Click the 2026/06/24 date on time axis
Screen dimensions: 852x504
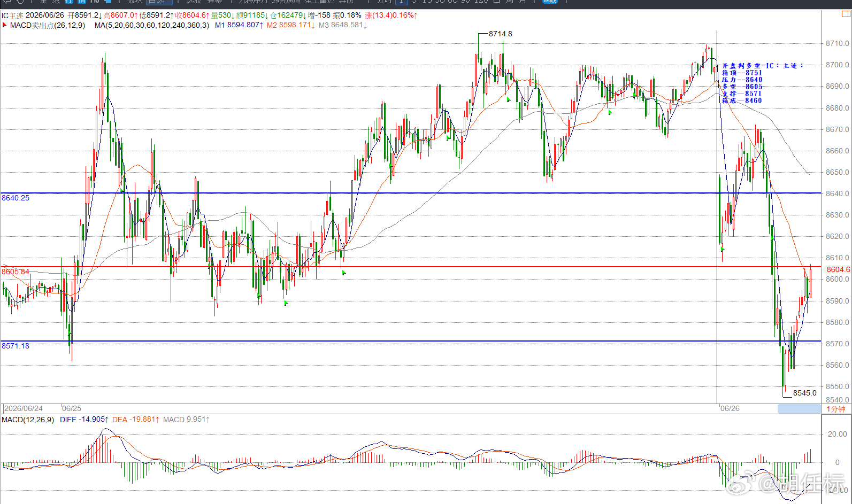(23, 408)
